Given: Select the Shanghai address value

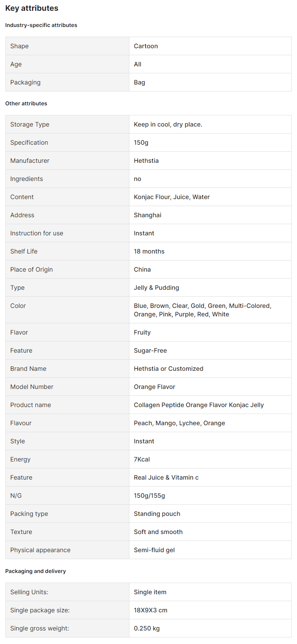Looking at the screenshot, I should point(148,215).
